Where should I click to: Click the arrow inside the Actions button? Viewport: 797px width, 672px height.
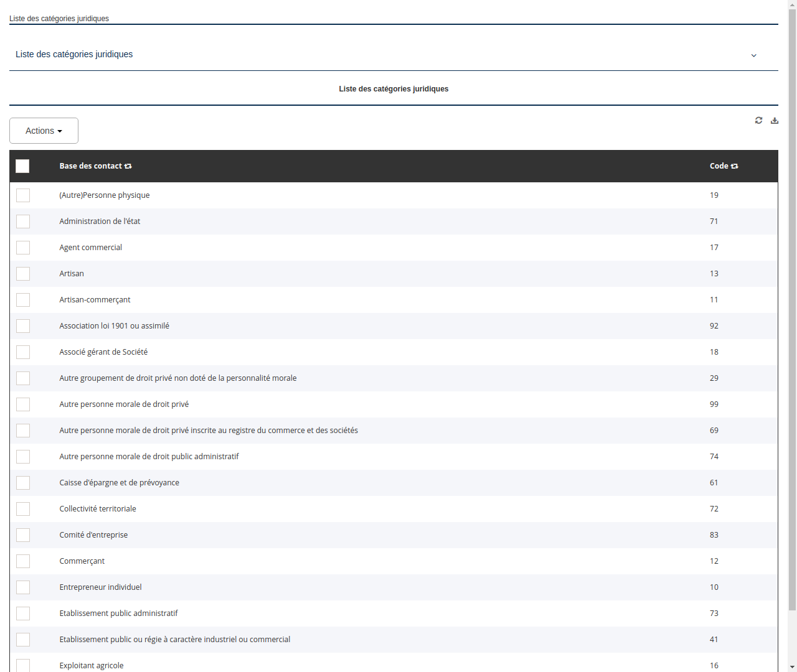pyautogui.click(x=60, y=131)
